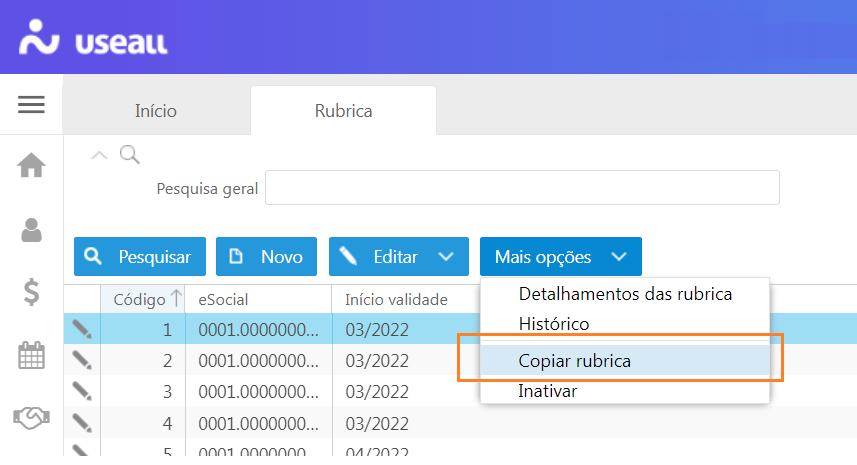Click the Pesquisar button
The height and width of the screenshot is (465, 857).
140,256
